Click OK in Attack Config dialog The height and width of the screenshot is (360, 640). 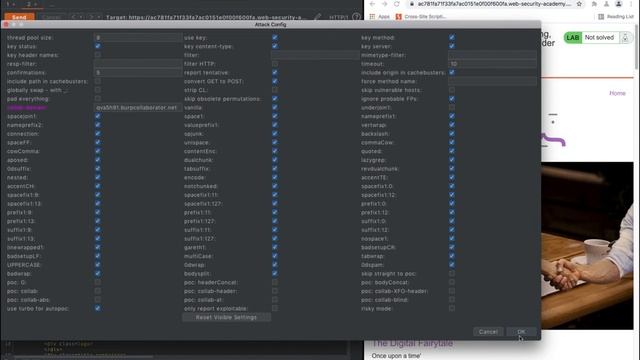521,332
